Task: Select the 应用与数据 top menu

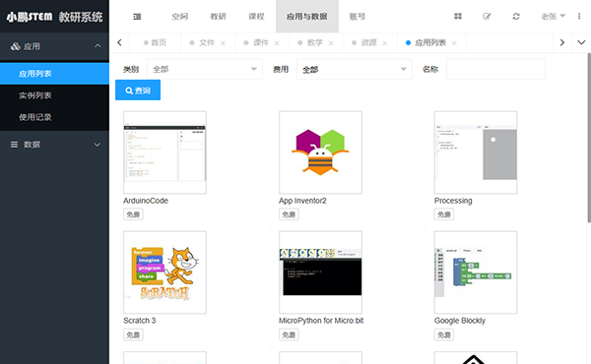Action: (306, 17)
